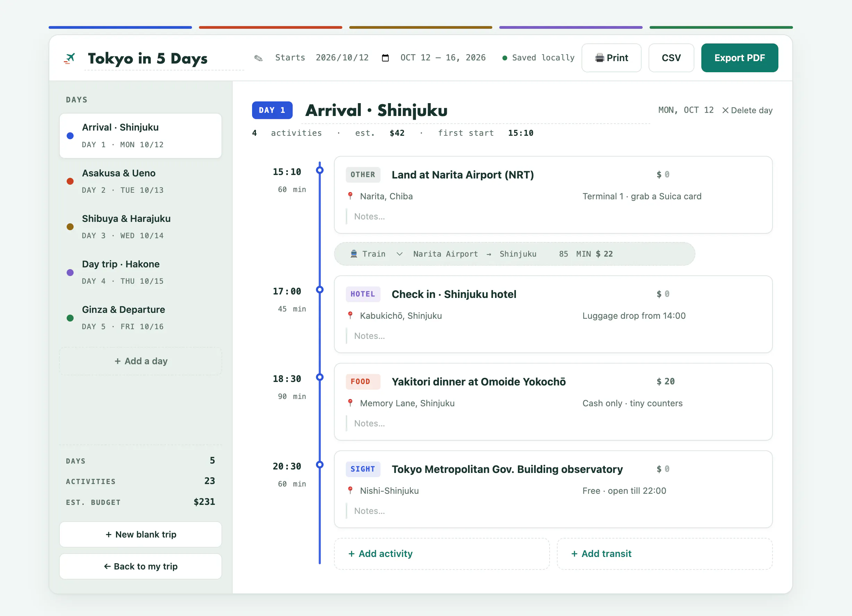Click Delete day for Day 1
852x616 pixels.
747,110
